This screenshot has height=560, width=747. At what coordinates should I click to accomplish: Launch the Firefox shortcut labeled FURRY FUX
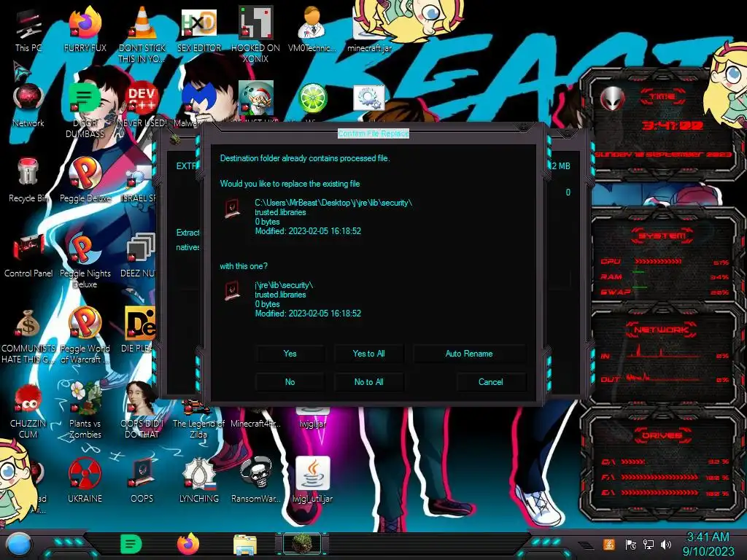tap(85, 28)
